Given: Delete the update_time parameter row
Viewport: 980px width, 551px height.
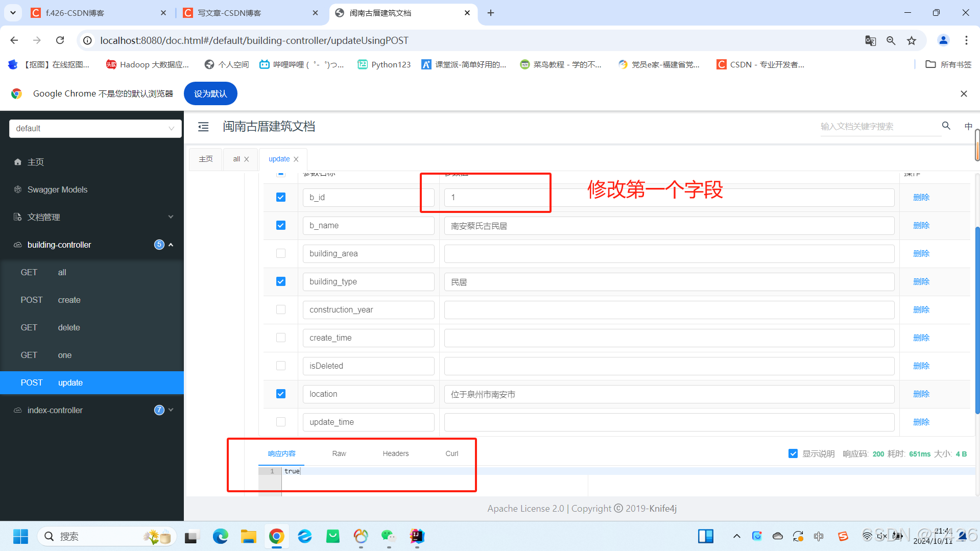Looking at the screenshot, I should (921, 422).
